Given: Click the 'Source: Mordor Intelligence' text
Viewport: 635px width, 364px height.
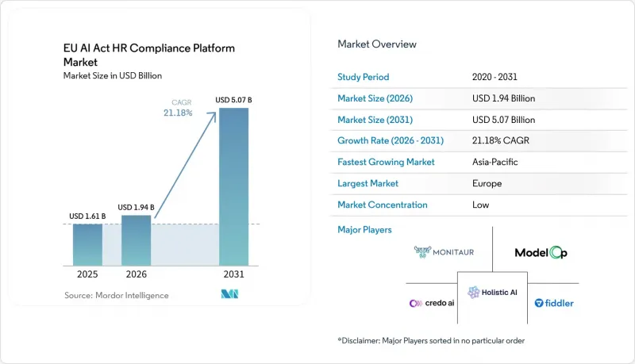Looking at the screenshot, I should (x=116, y=296).
